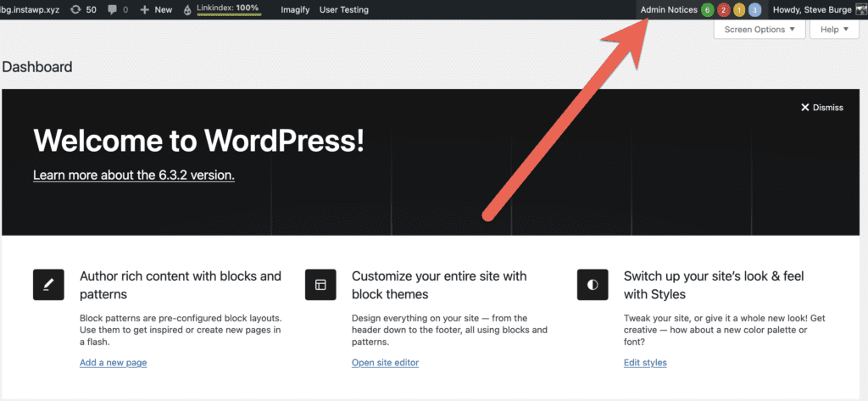Screen dimensions: 868x401
Task: Click the Block patterns are pre-configured description text
Action: 181,330
